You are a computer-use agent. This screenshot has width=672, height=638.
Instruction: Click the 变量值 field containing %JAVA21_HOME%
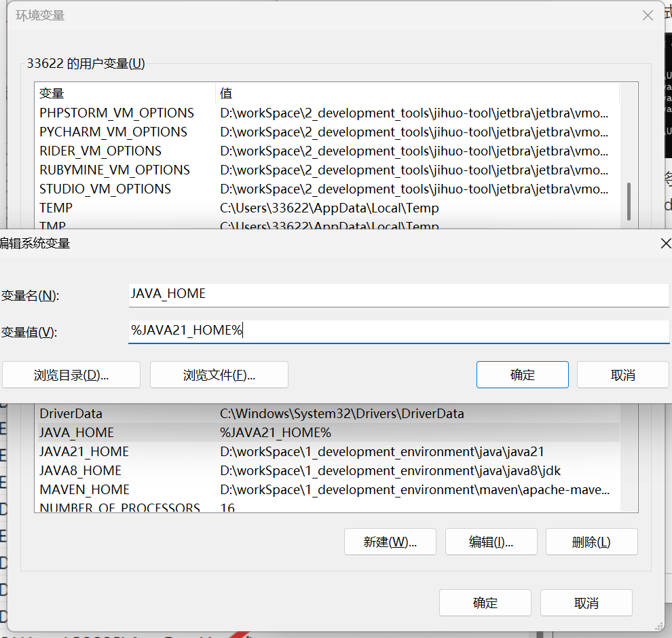(398, 331)
